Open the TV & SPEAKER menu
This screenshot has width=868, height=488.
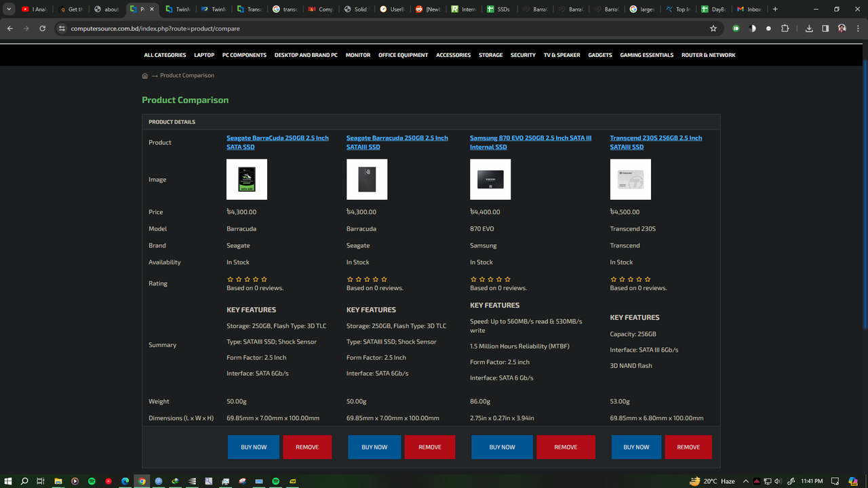[x=562, y=55]
